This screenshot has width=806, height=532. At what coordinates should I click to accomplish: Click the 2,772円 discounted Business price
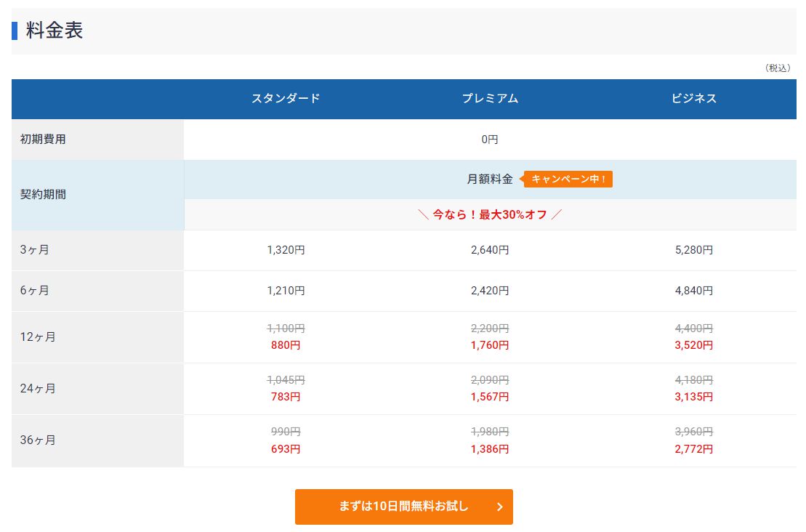693,449
